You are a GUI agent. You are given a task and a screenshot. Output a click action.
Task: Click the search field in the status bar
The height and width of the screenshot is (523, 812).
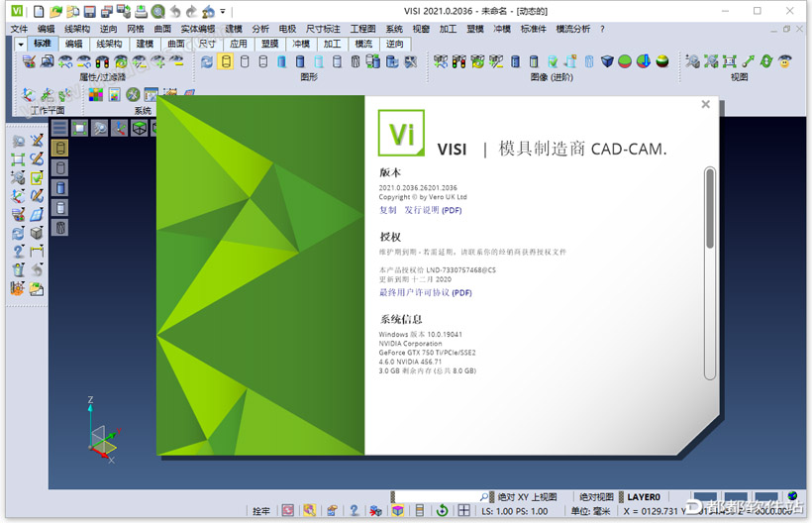[442, 497]
